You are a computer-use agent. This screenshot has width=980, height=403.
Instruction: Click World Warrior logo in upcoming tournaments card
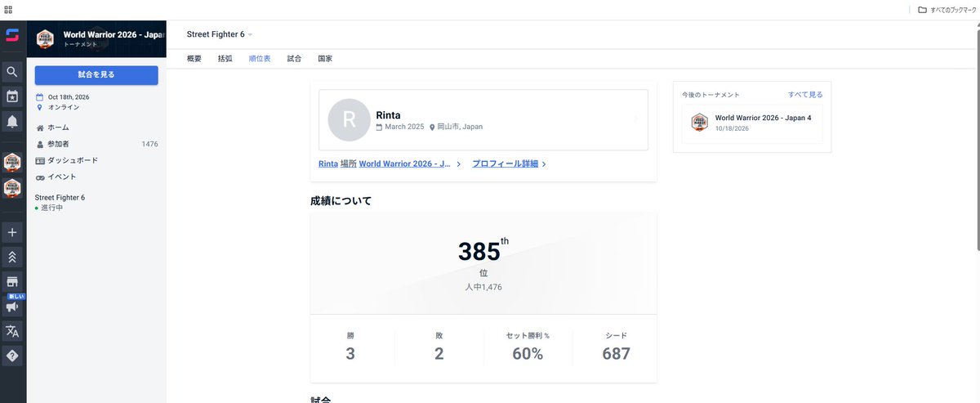click(x=699, y=123)
